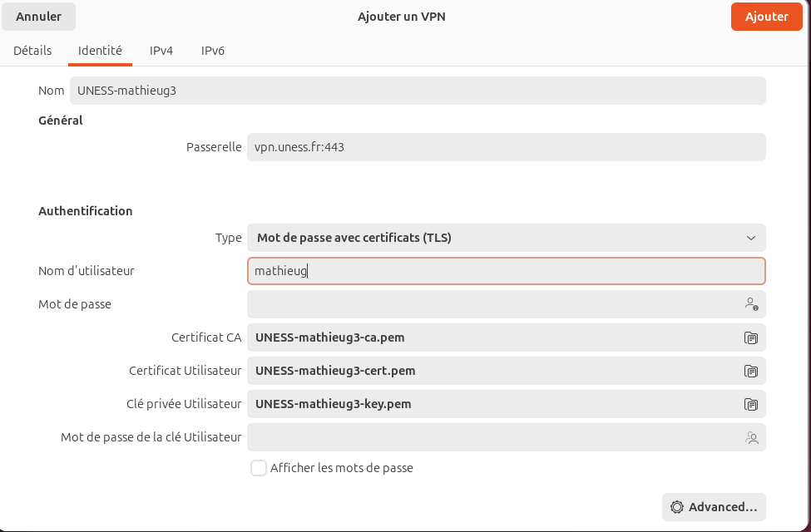The image size is (811, 532).
Task: Expand the Type dropdown chevron arrow
Action: (751, 238)
